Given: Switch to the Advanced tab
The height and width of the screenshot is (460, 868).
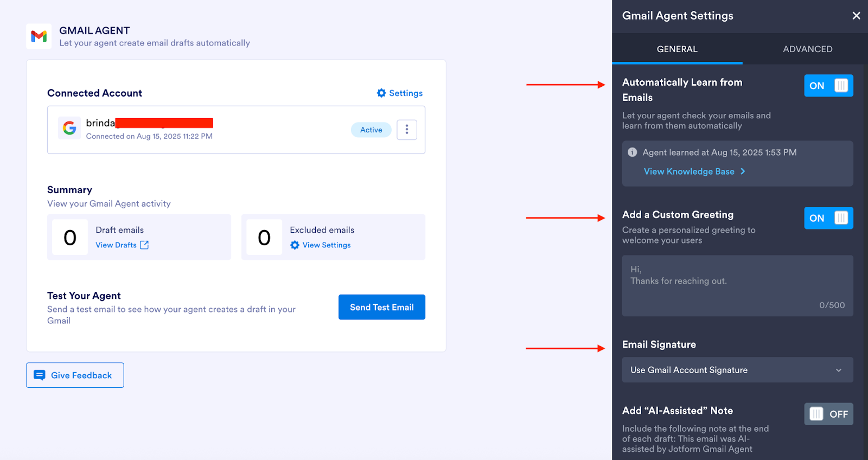Looking at the screenshot, I should pos(807,49).
